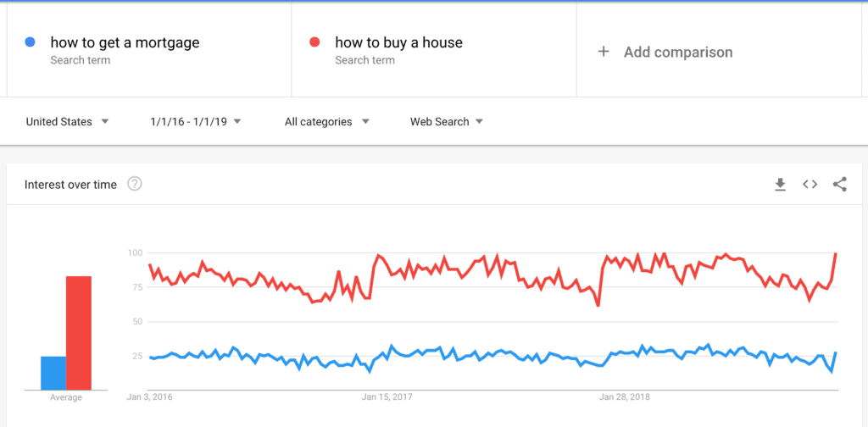868x427 pixels.
Task: Edit the 'how to get a mortgage' term
Action: pyautogui.click(x=125, y=42)
